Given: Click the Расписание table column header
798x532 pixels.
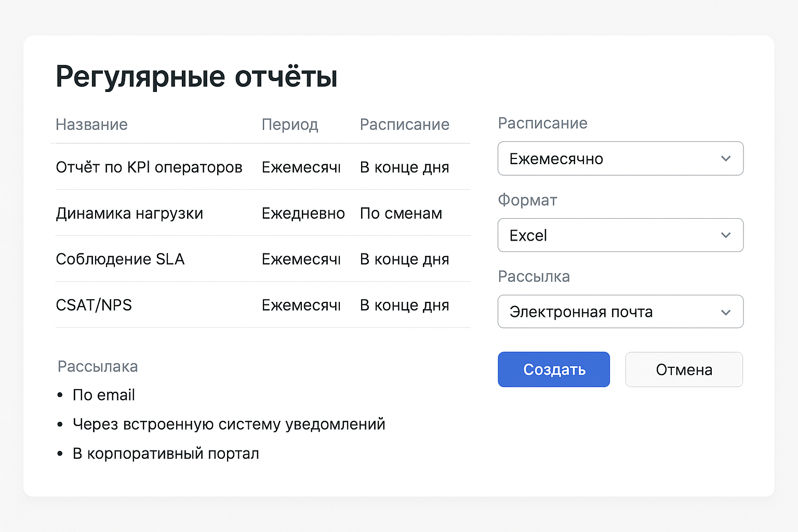Looking at the screenshot, I should (405, 125).
